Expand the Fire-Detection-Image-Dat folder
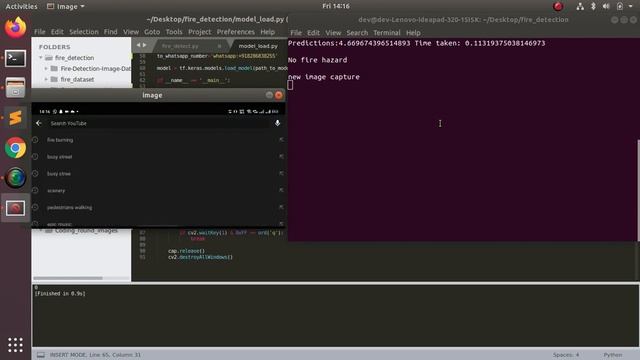 46,69
